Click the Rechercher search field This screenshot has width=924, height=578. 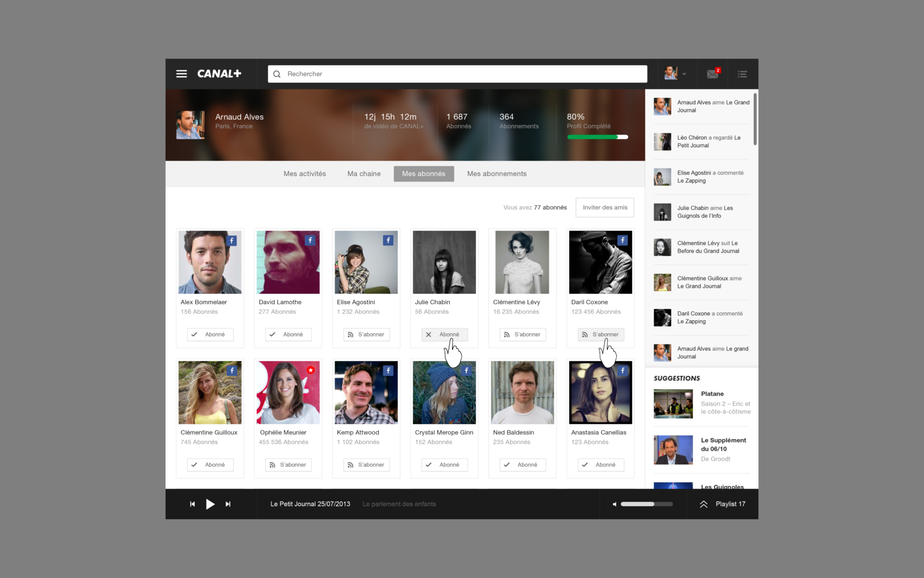click(x=457, y=74)
